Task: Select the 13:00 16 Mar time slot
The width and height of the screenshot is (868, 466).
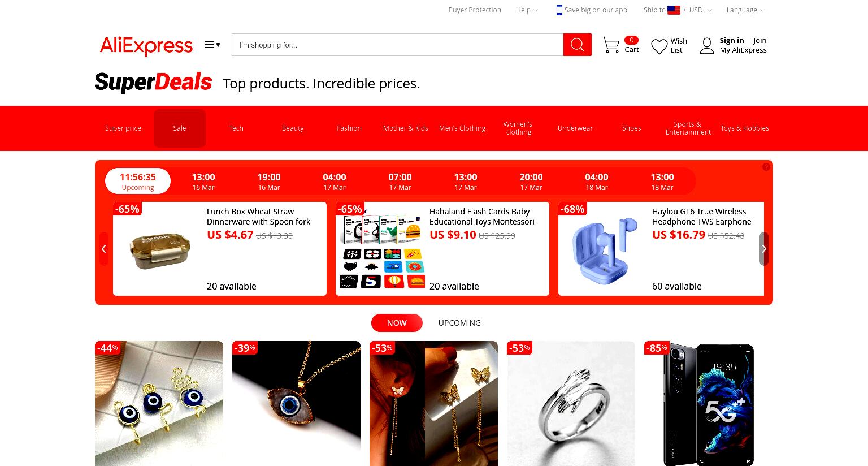Action: click(203, 182)
